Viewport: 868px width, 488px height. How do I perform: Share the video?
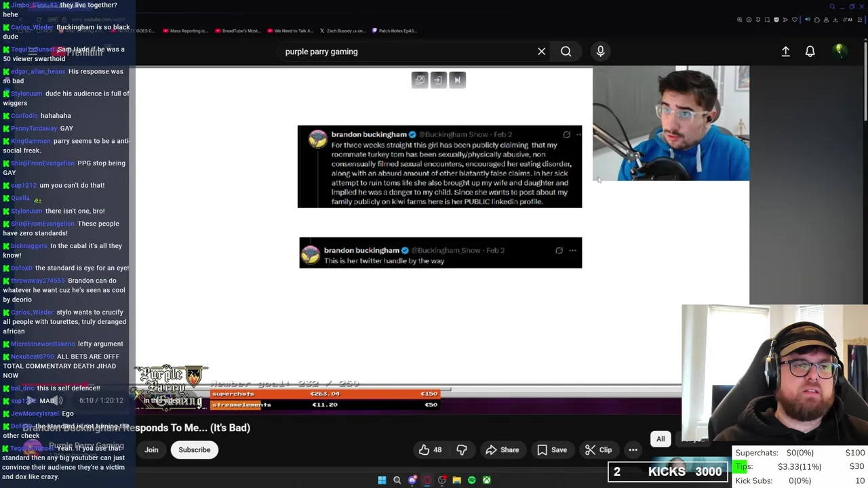(502, 450)
